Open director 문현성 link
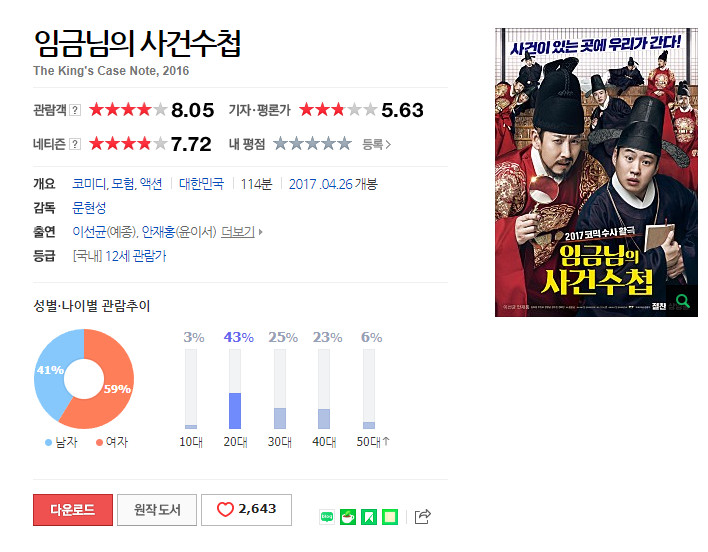Screen dimensions: 708x552 tap(89, 208)
